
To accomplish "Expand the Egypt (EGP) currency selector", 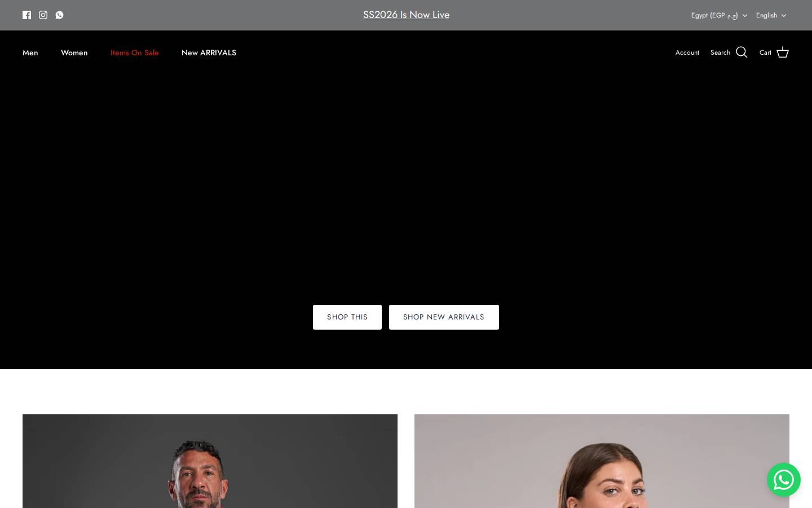I will click(x=719, y=15).
